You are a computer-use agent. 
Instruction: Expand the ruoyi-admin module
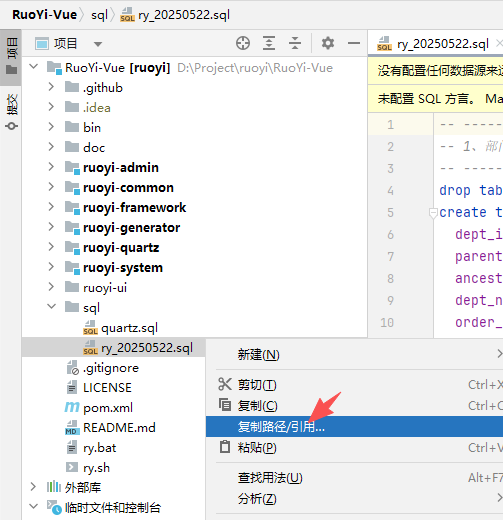tap(51, 167)
